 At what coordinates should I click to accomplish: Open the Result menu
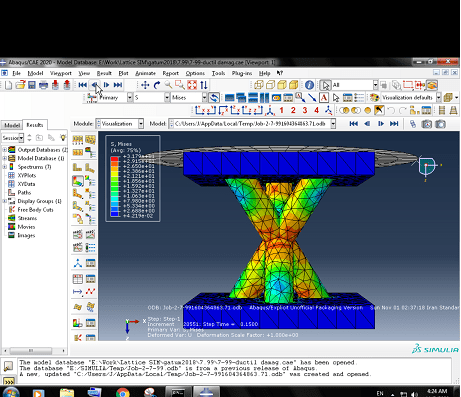pos(104,73)
